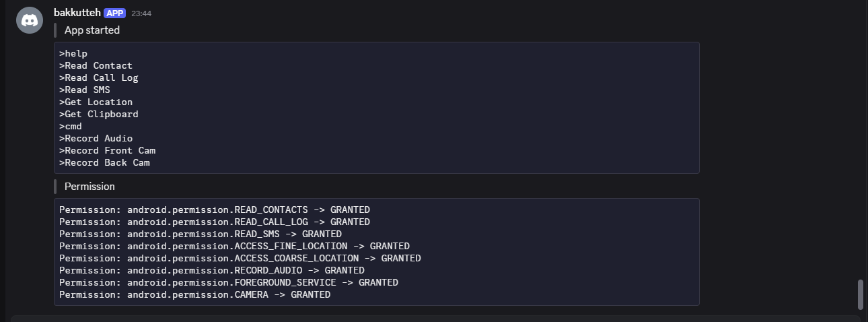Viewport: 868px width, 322px height.
Task: Open the bakkutteh username profile
Action: [77, 13]
